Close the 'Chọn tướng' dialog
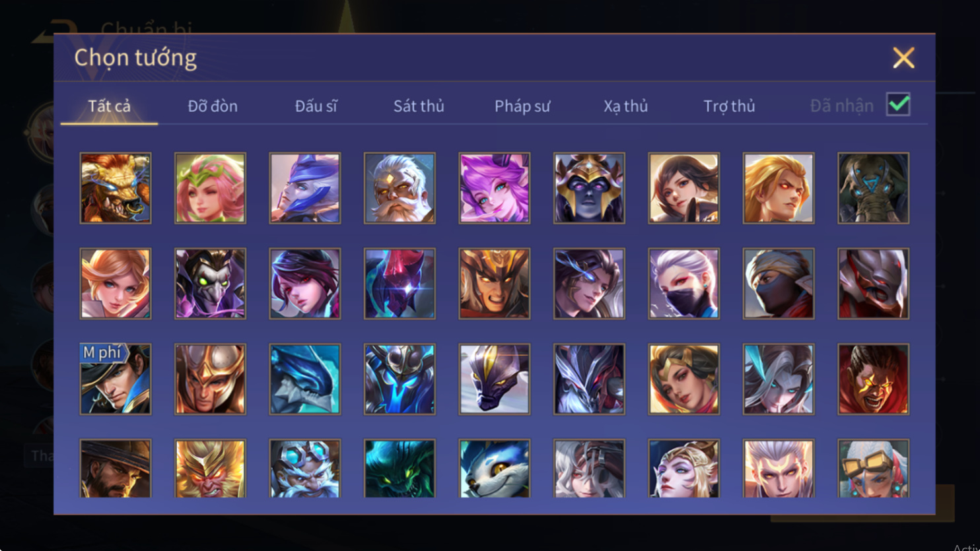 point(903,58)
